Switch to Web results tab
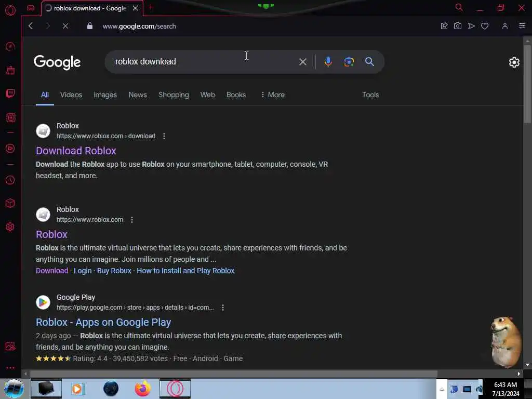 click(x=208, y=95)
